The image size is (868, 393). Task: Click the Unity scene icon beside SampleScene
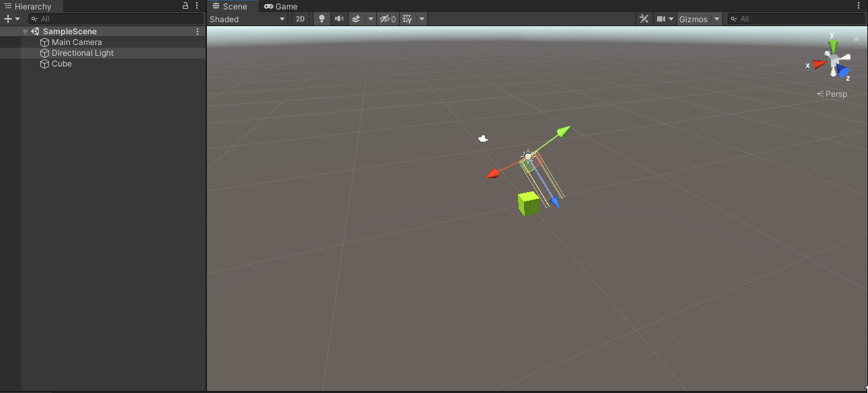click(x=36, y=32)
